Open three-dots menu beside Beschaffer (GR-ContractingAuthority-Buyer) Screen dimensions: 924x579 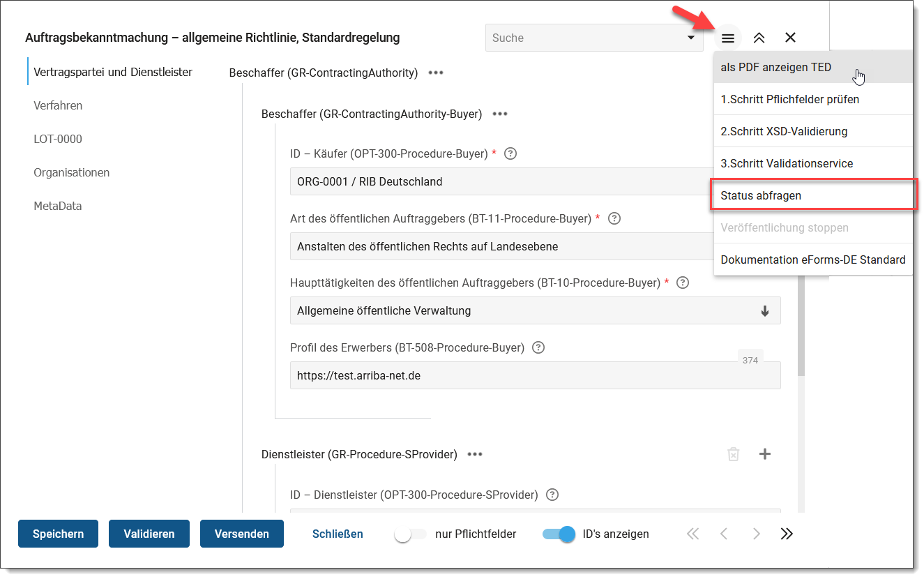pos(500,114)
